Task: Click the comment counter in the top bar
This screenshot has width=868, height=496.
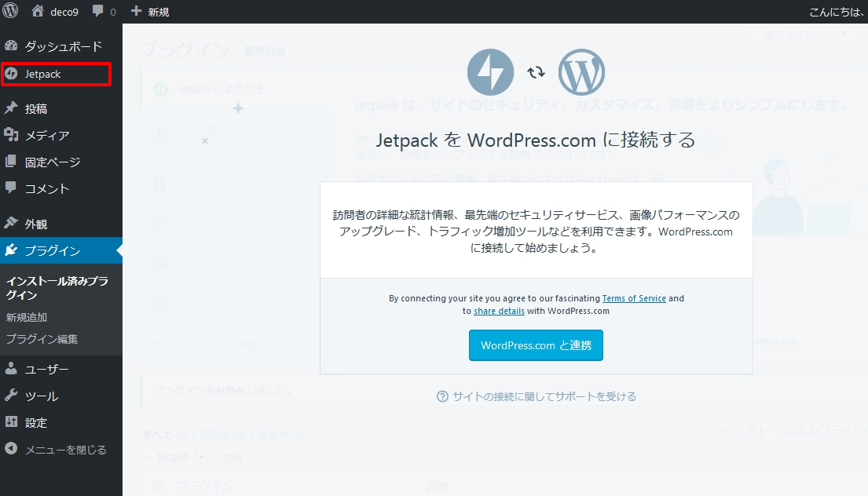Action: click(102, 11)
